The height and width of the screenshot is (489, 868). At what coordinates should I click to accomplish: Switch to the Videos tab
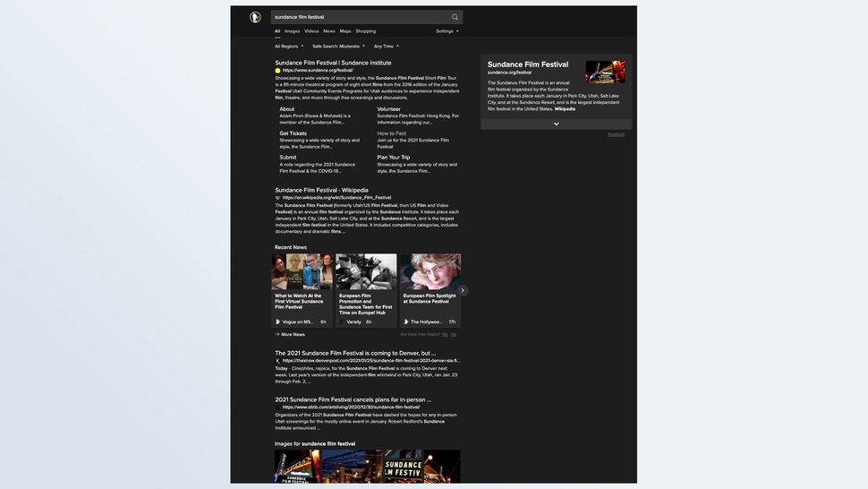311,31
